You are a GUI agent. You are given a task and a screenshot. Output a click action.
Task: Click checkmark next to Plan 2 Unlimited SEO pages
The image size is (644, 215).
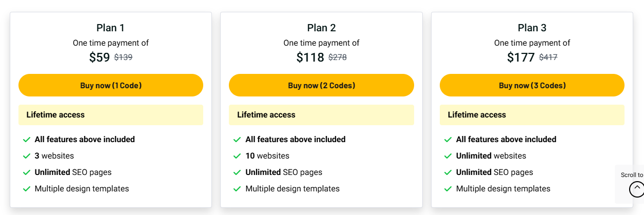tap(237, 172)
